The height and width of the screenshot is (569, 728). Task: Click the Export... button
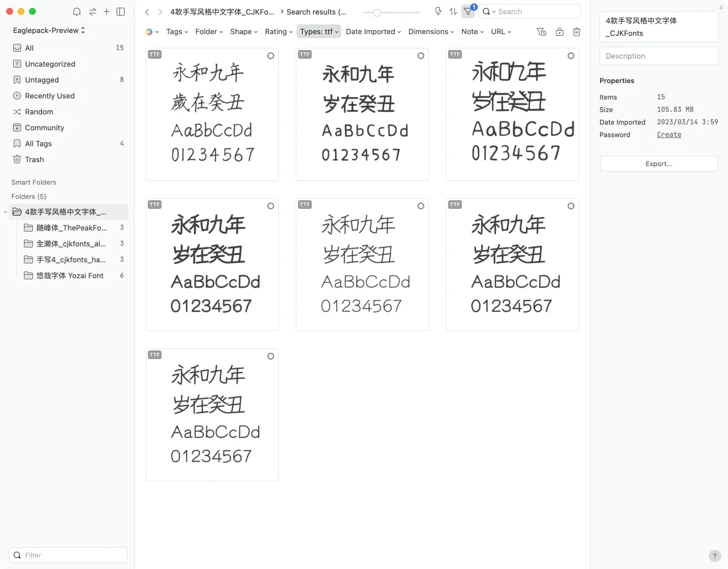tap(659, 164)
